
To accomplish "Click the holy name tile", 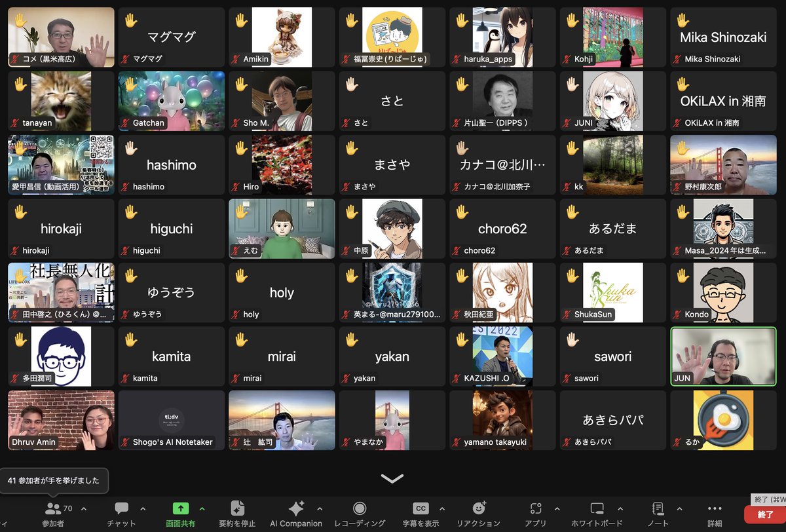I will point(282,293).
